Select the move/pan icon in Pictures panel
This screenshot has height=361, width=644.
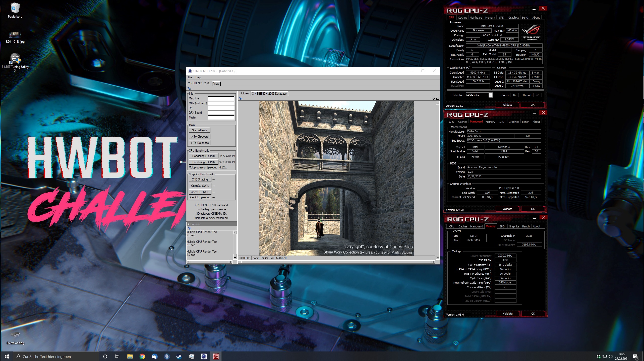point(433,98)
